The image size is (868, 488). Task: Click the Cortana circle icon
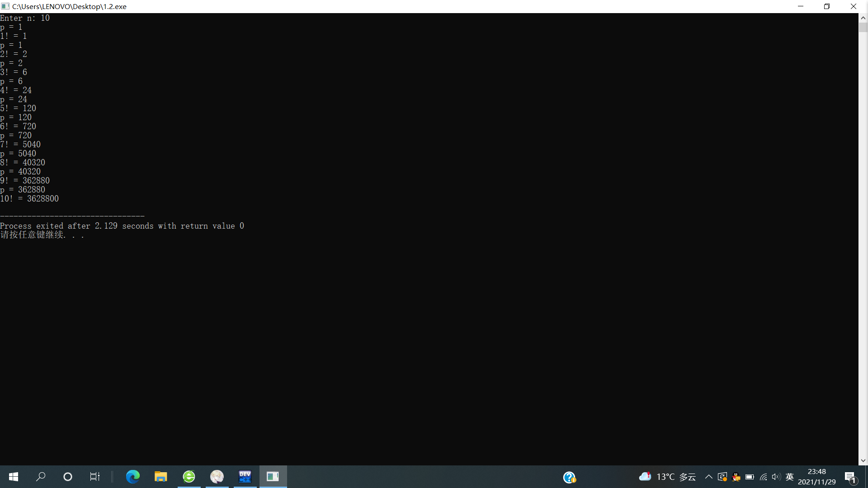pyautogui.click(x=68, y=477)
